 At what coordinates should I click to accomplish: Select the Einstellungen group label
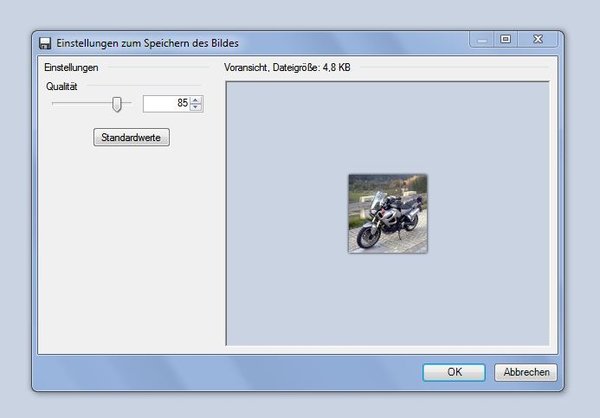tap(71, 68)
